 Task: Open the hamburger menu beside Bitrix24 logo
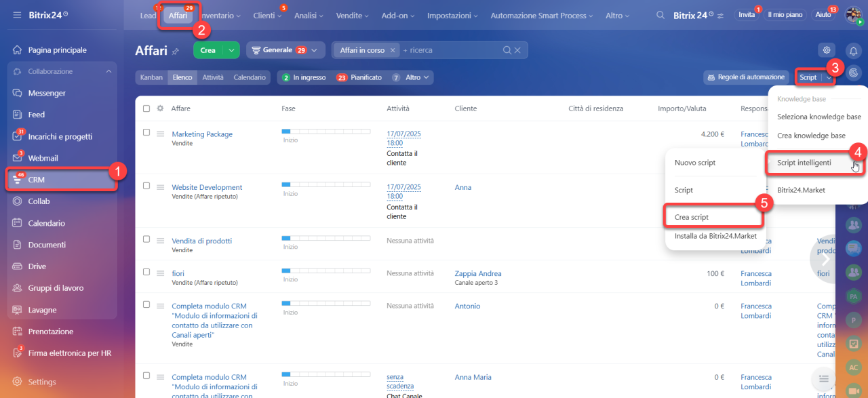point(17,15)
